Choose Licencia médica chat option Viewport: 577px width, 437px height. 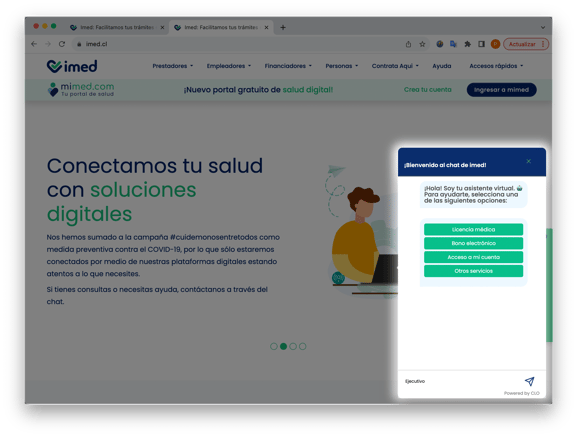tap(474, 230)
